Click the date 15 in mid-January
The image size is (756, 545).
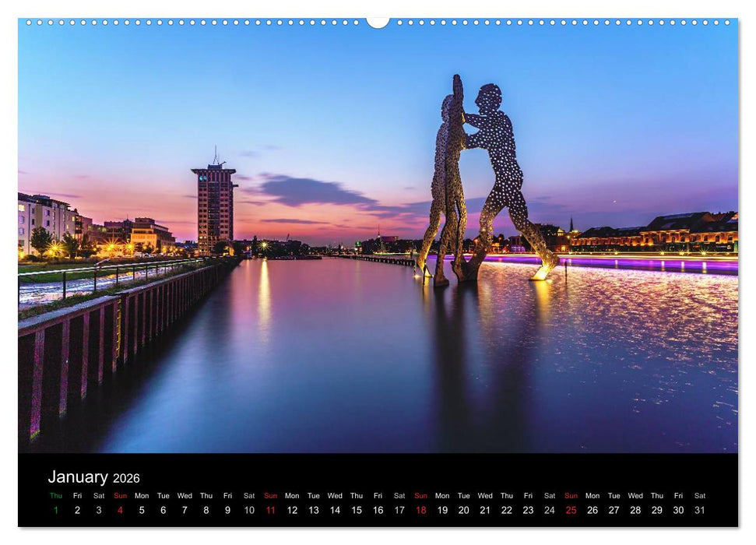coord(357,509)
